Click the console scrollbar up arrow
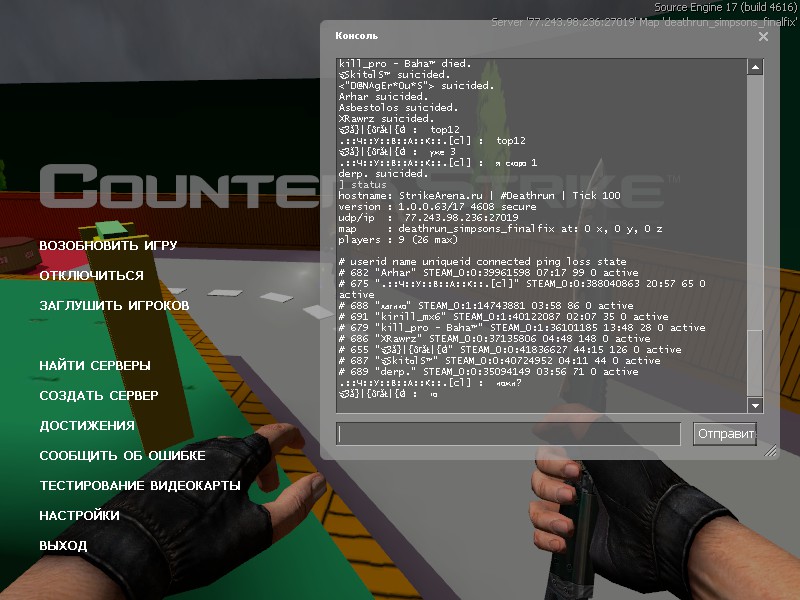The height and width of the screenshot is (600, 800). pos(755,67)
